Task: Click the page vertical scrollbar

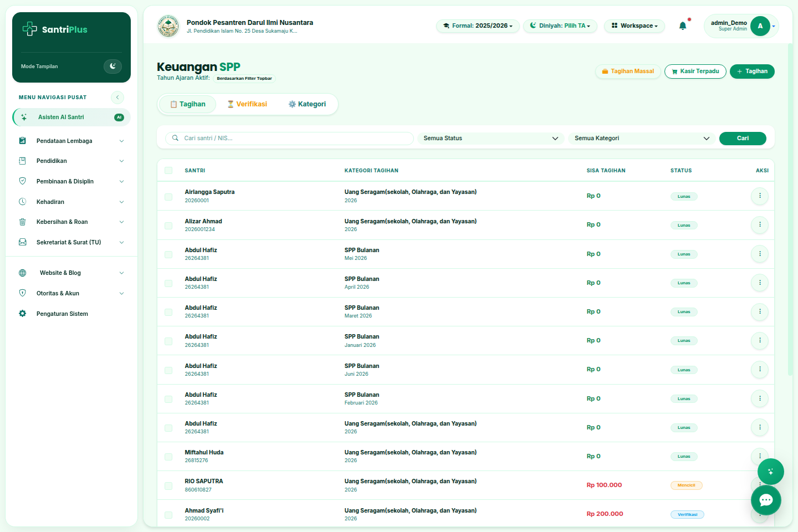Action: click(x=790, y=211)
